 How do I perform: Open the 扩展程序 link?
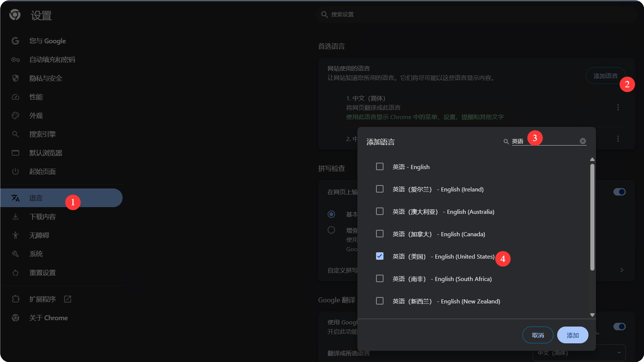[x=61, y=299]
